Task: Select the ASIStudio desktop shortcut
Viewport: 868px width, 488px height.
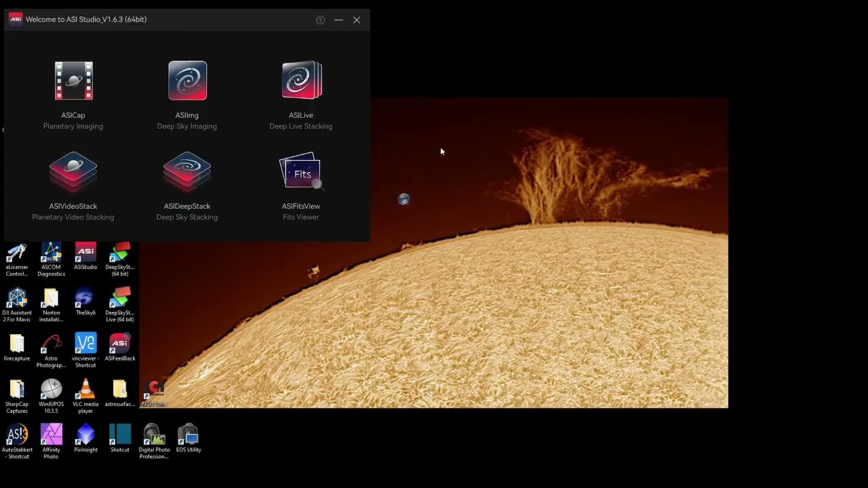Action: pos(85,257)
